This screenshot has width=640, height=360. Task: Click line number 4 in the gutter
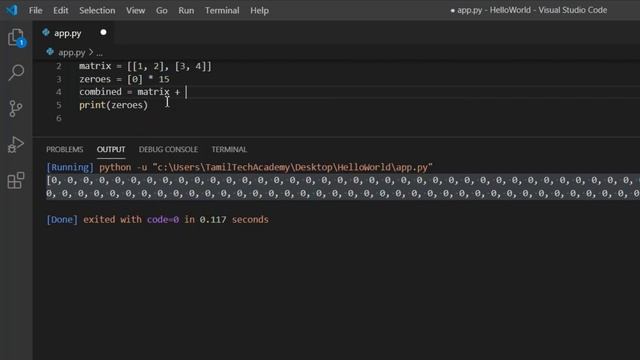pos(59,92)
